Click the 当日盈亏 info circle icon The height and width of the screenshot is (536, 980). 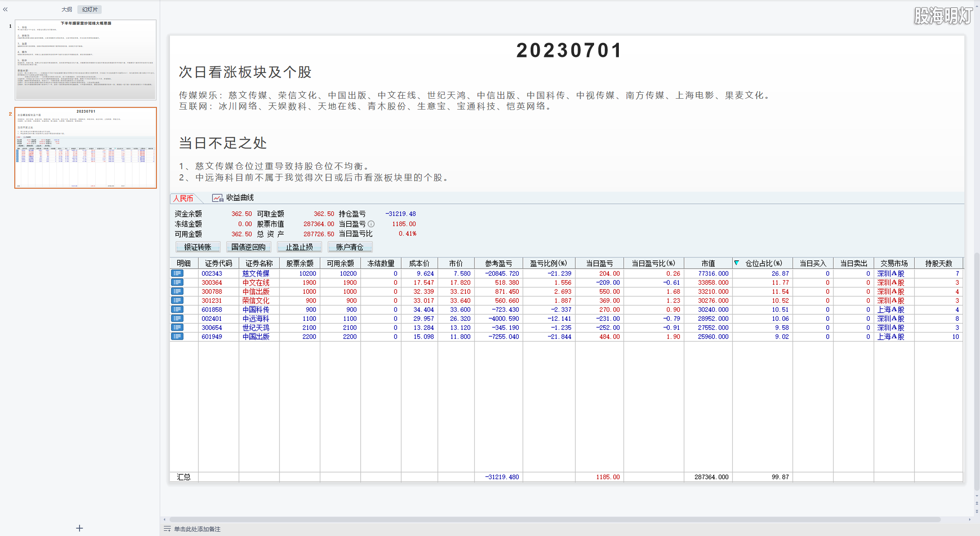(371, 224)
